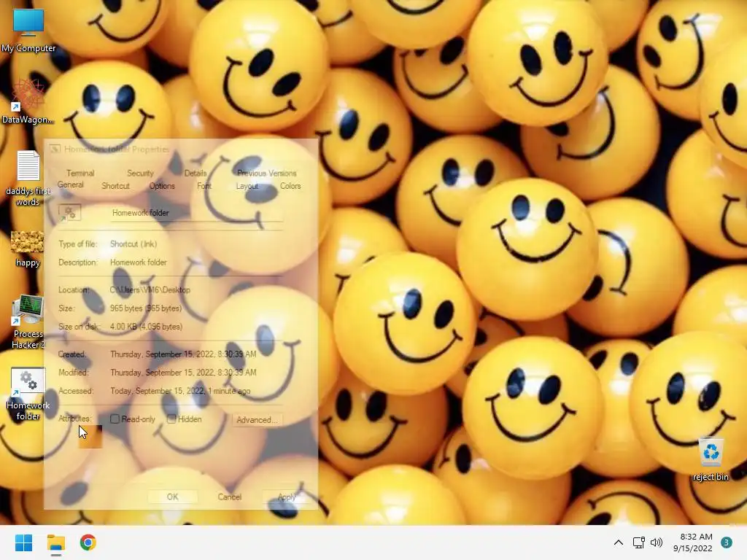
Task: Select the daddys first words text file
Action: 28,178
